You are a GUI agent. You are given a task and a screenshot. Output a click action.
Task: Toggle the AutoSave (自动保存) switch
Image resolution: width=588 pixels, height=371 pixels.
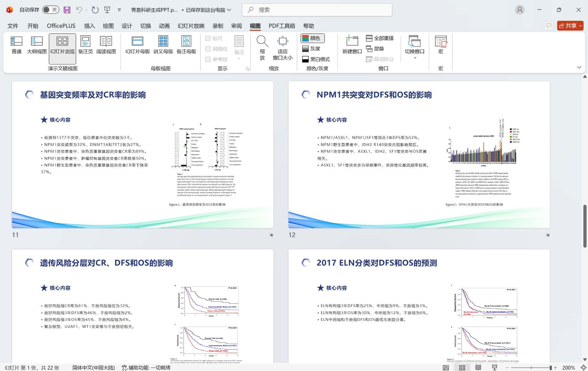pyautogui.click(x=51, y=10)
